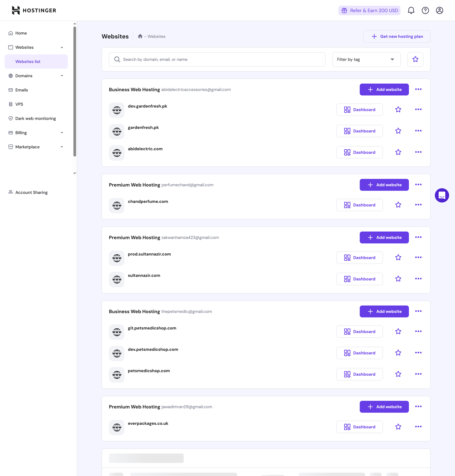Open more options for jawadimran29 hosting plan

[418, 407]
